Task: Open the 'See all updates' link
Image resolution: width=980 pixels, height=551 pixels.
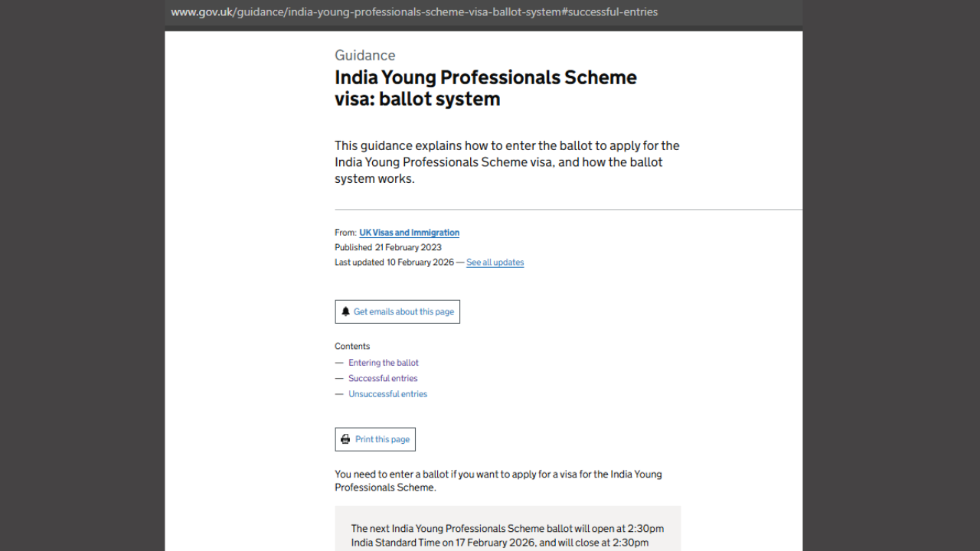Action: tap(495, 262)
